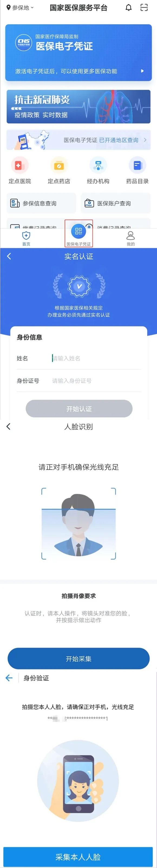Go back from 人脸识别 page
Viewport: 157px width, 868px height.
8,427
